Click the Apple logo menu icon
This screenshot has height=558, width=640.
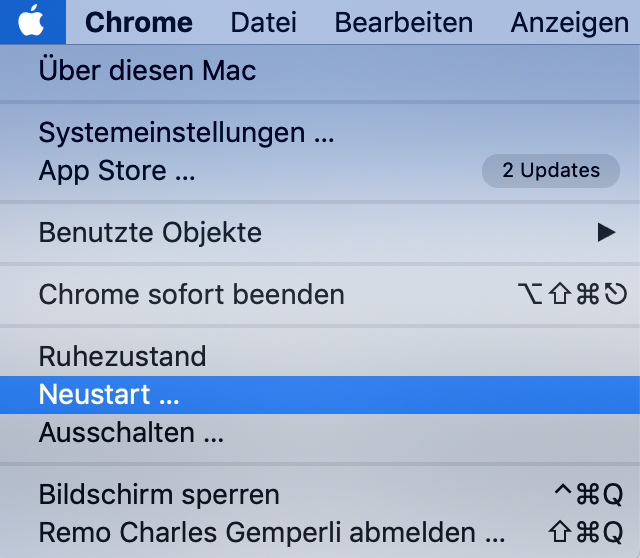pyautogui.click(x=31, y=21)
